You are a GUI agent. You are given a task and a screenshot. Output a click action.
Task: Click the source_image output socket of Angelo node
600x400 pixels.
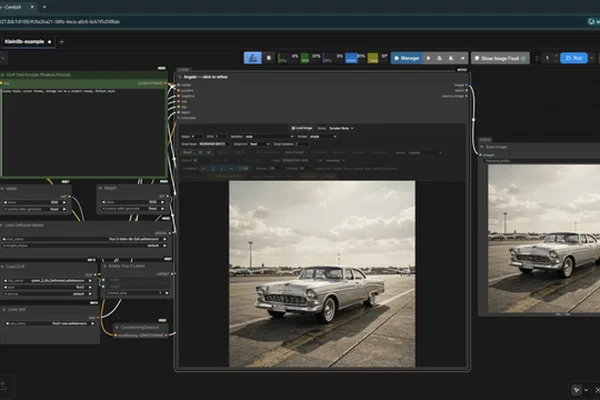coord(466,96)
